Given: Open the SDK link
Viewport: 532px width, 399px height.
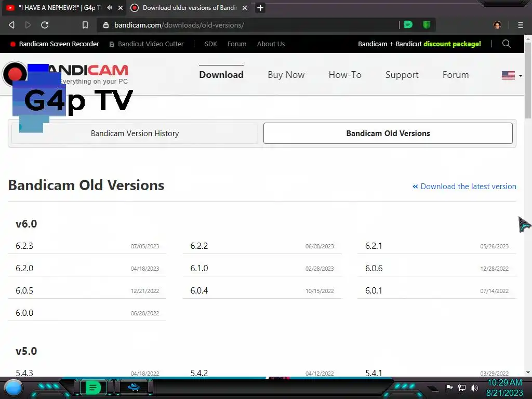Looking at the screenshot, I should [x=211, y=44].
